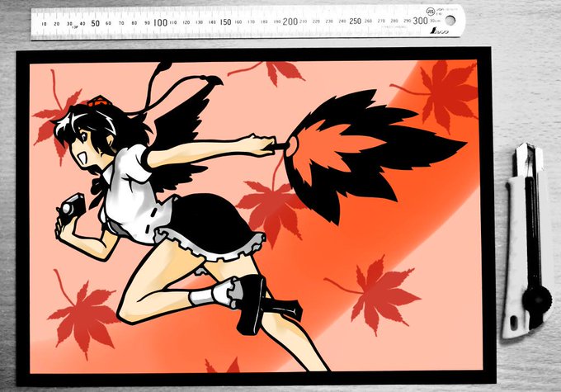Viewport: 561px width, 392px height.
Task: Click the ruler's 100 mark number
Action: click(x=160, y=22)
